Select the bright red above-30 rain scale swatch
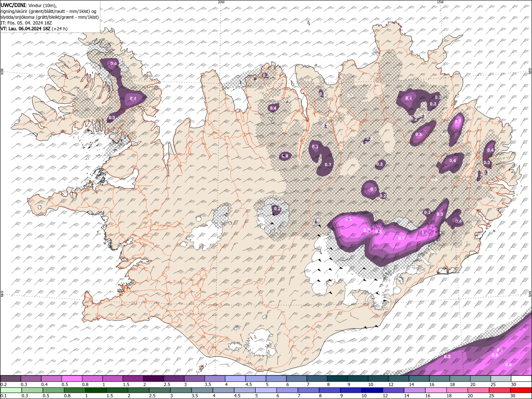 521,390
